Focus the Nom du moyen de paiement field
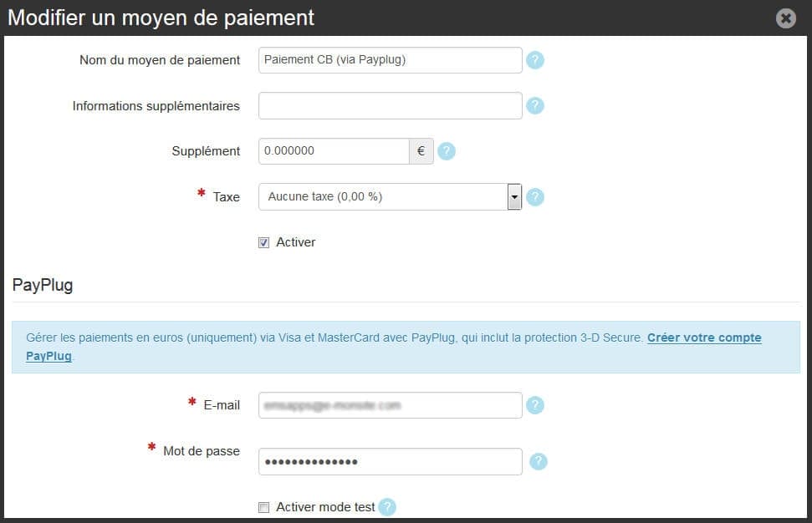Screen dimensions: 812x523 [x=390, y=60]
